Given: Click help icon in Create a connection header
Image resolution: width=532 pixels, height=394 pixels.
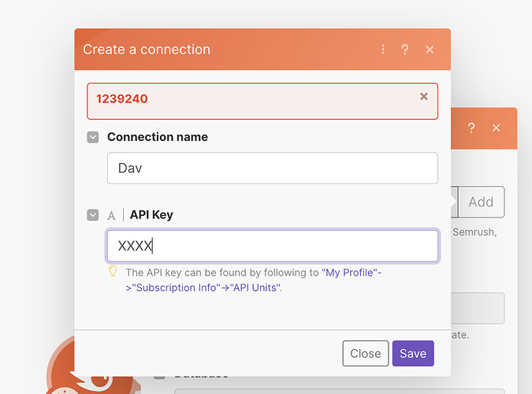Looking at the screenshot, I should (405, 49).
